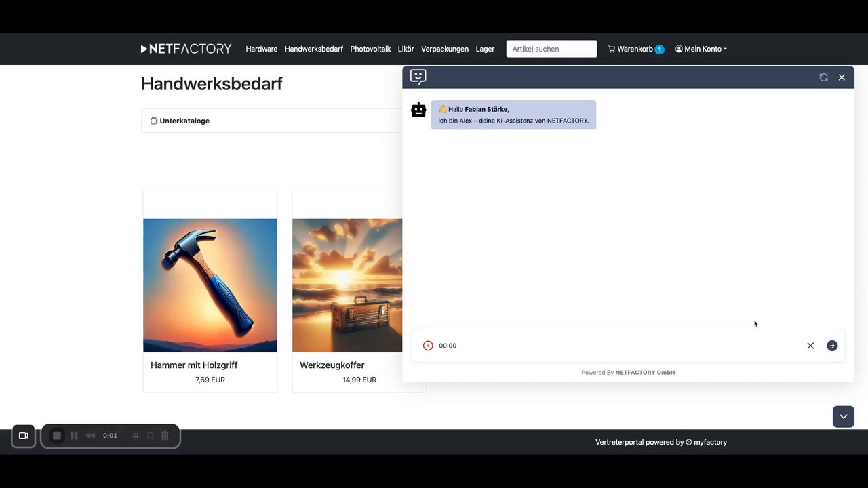The width and height of the screenshot is (868, 488).
Task: Stop the screen recording
Action: tap(57, 436)
